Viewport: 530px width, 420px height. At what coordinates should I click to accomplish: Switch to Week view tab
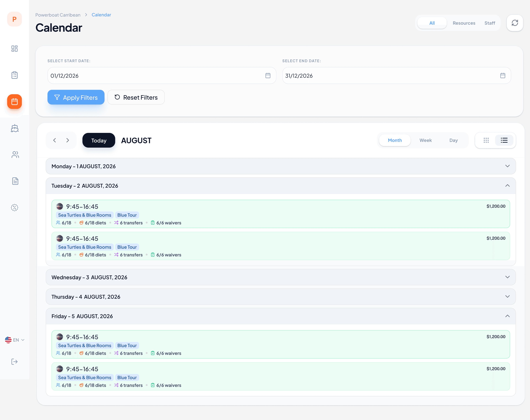(426, 140)
